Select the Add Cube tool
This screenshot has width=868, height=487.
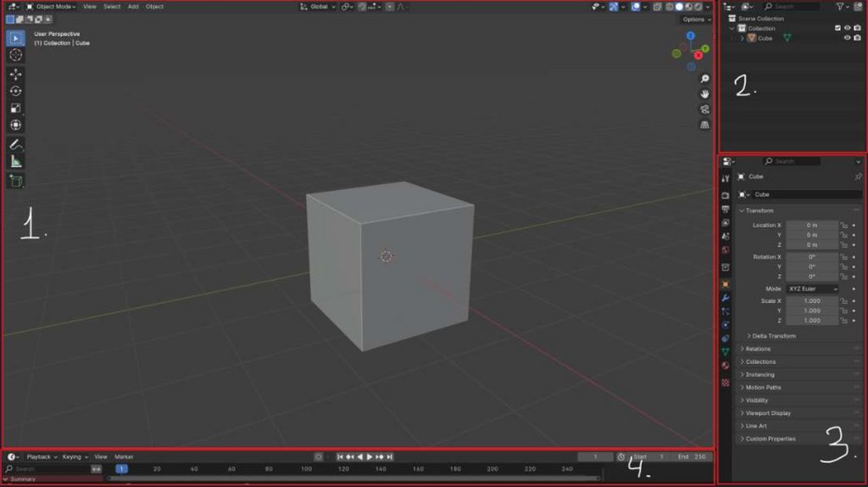tap(15, 181)
